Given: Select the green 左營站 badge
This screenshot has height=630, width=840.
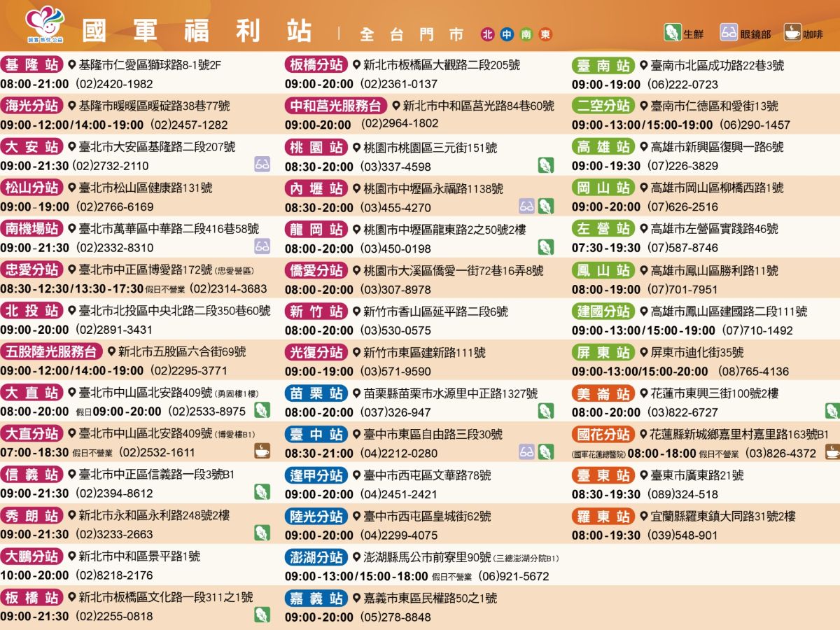Looking at the screenshot, I should point(603,229).
